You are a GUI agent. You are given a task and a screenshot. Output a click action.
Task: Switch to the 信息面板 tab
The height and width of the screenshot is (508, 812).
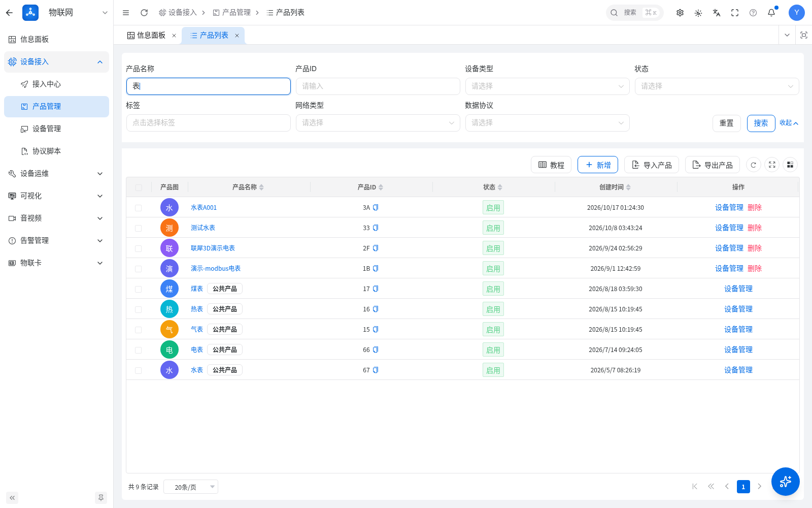[x=151, y=36]
